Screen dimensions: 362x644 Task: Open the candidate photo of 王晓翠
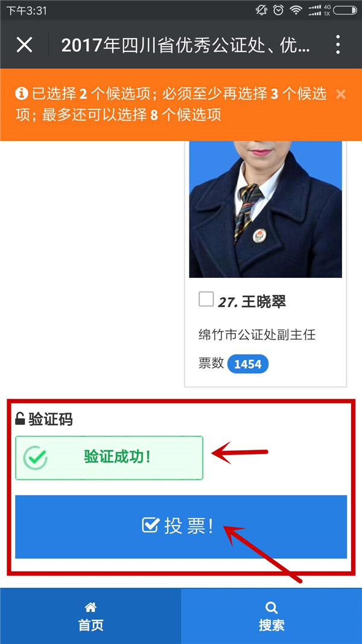265,209
